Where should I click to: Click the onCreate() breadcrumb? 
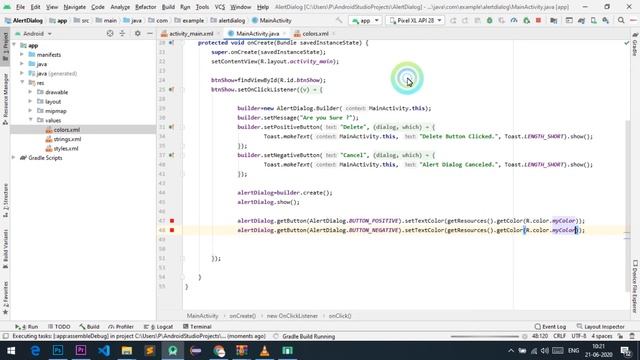[x=242, y=316]
